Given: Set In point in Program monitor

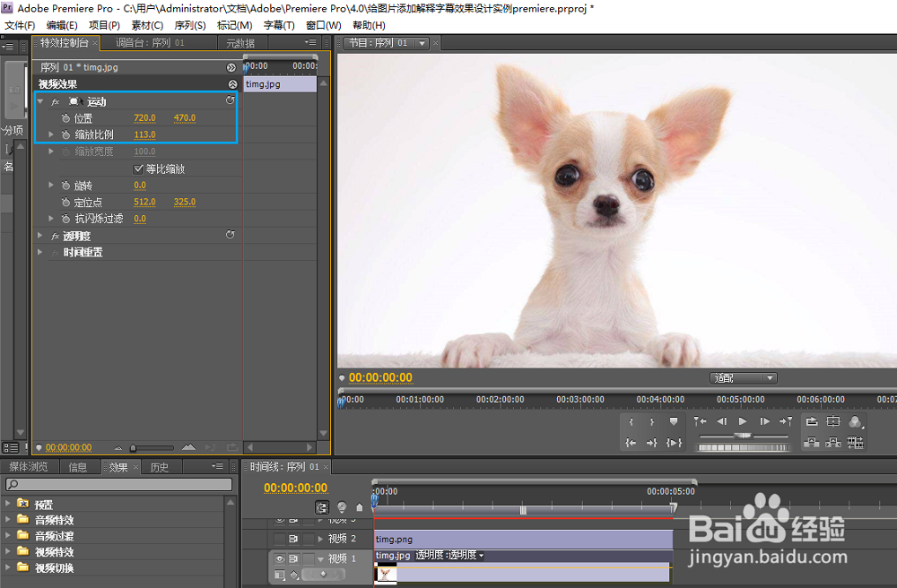Looking at the screenshot, I should pos(631,421).
